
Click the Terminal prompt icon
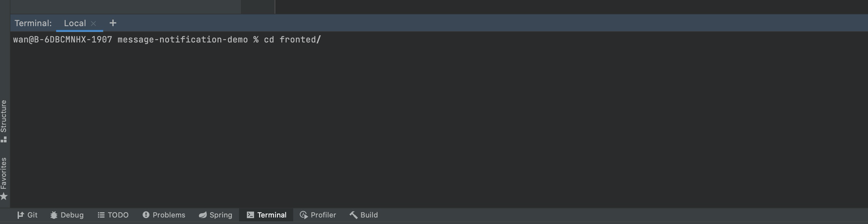250,215
